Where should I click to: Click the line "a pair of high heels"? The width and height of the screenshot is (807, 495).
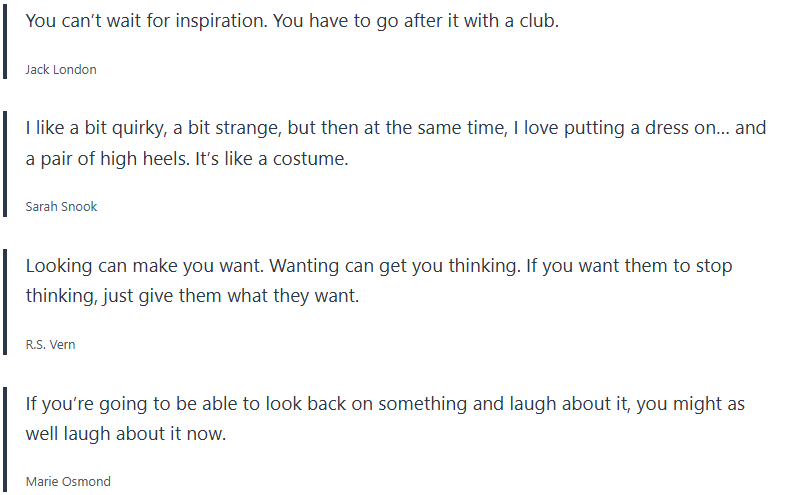[x=187, y=158]
